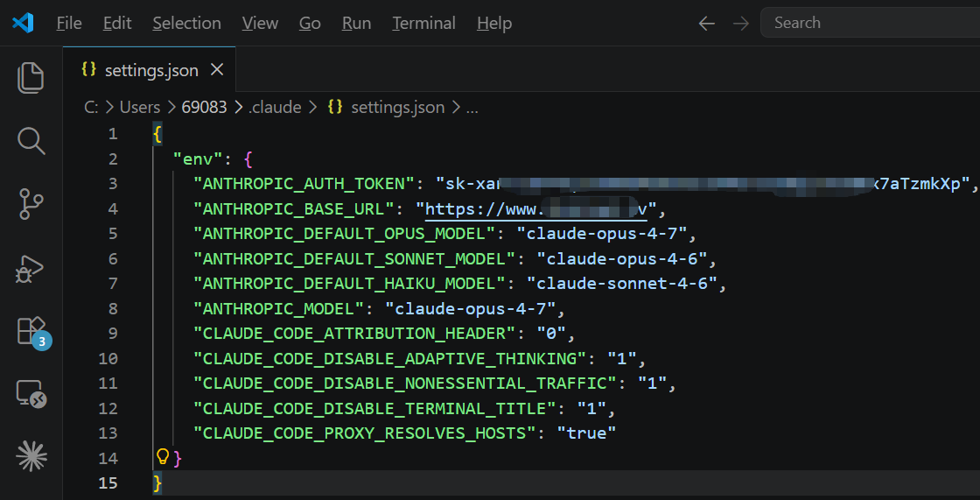The image size is (980, 500).
Task: Click the "true" value on line 13
Action: click(x=586, y=433)
